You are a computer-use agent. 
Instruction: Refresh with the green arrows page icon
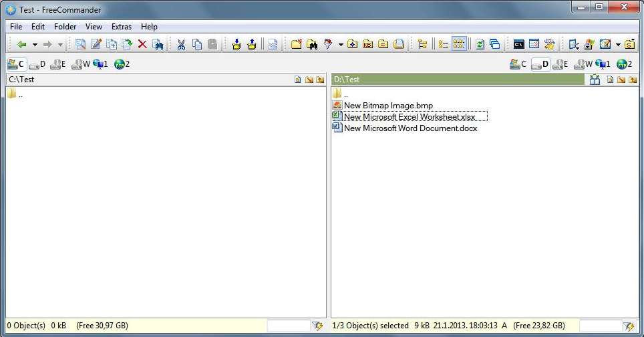[480, 44]
